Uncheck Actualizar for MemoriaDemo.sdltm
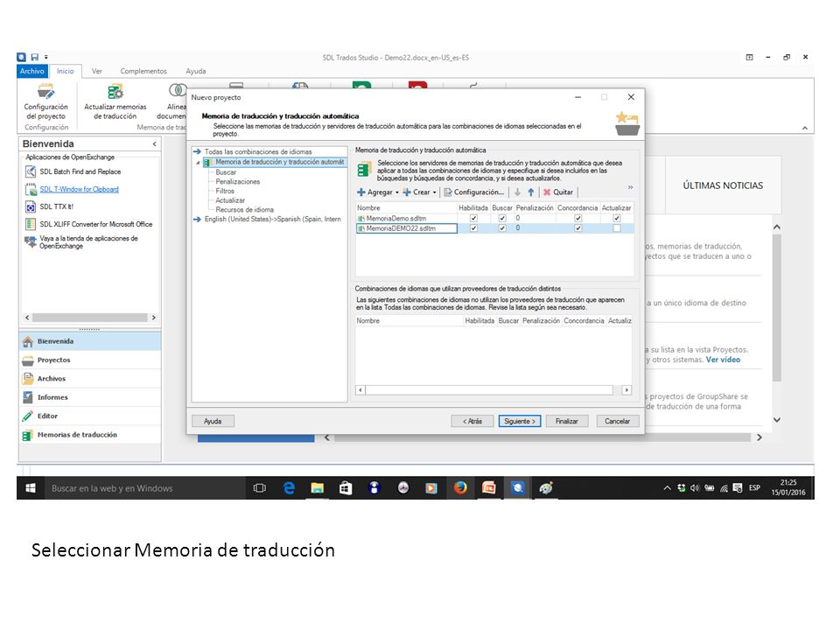Image resolution: width=840 pixels, height=630 pixels. 617,218
